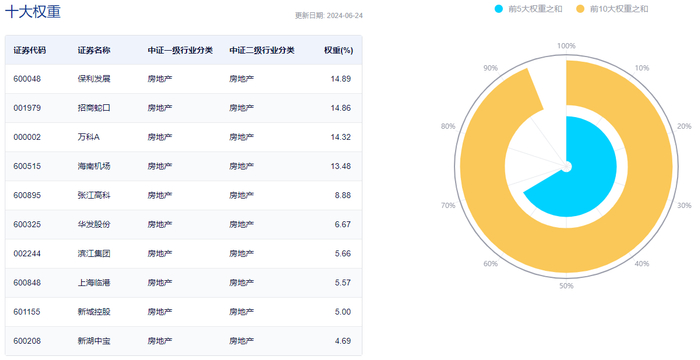Toggle the 前10大权重之和 legend item

coord(612,9)
